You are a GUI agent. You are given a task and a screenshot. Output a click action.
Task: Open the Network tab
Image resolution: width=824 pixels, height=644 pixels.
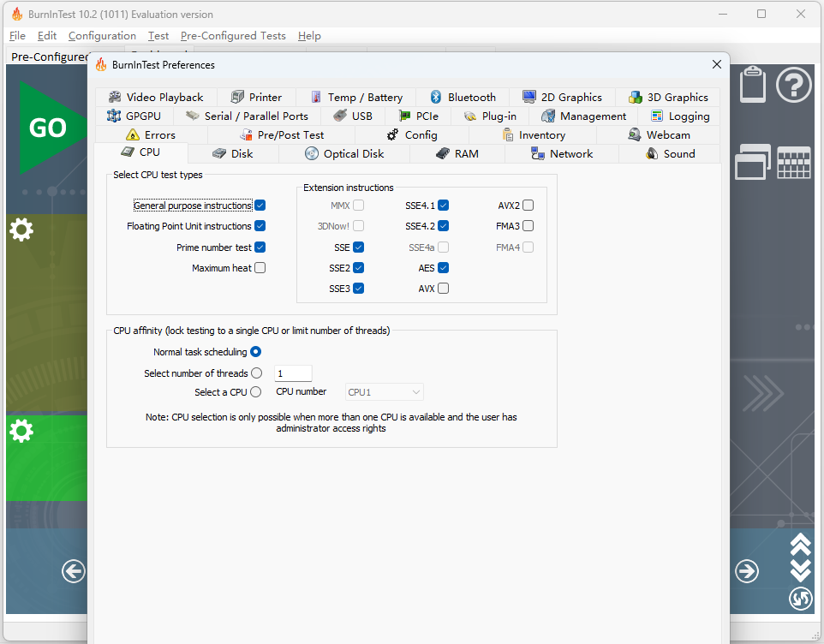coord(562,154)
